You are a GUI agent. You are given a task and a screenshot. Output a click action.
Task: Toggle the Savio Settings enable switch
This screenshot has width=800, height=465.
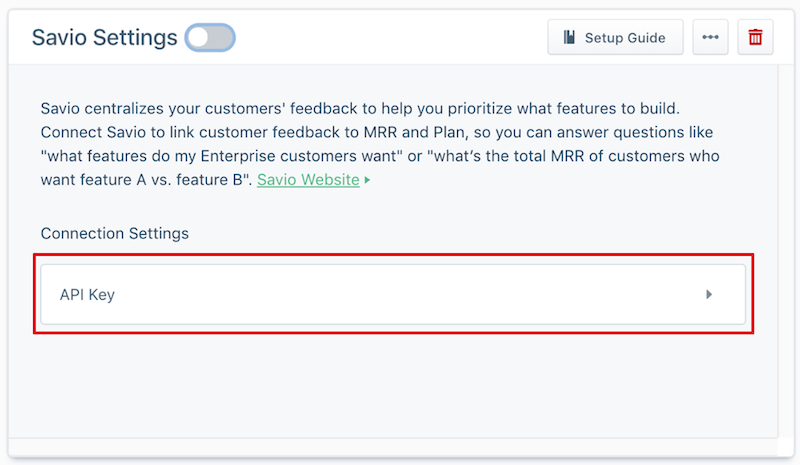pyautogui.click(x=210, y=37)
